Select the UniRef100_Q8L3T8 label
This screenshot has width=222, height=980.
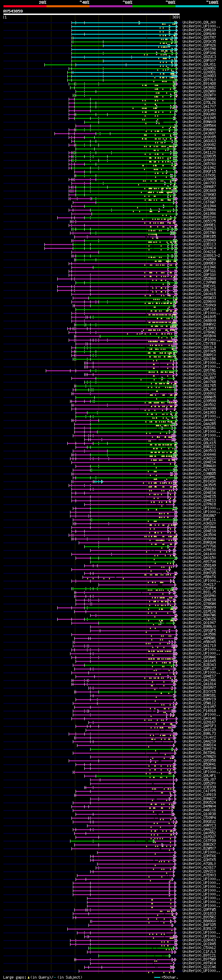tap(199, 290)
